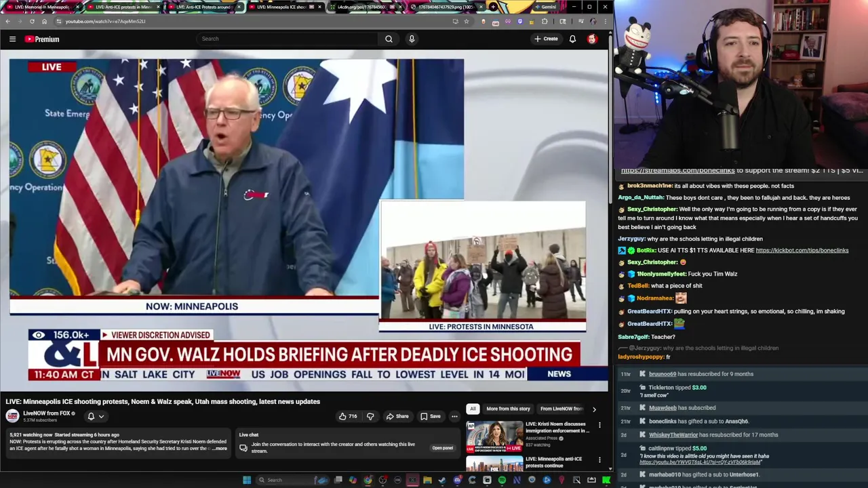Open YouTube notifications bell

(x=572, y=39)
